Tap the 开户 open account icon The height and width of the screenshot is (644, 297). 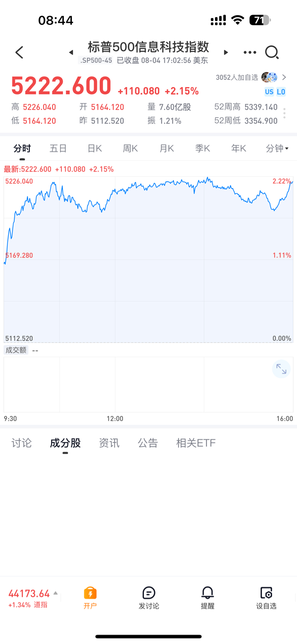90,598
